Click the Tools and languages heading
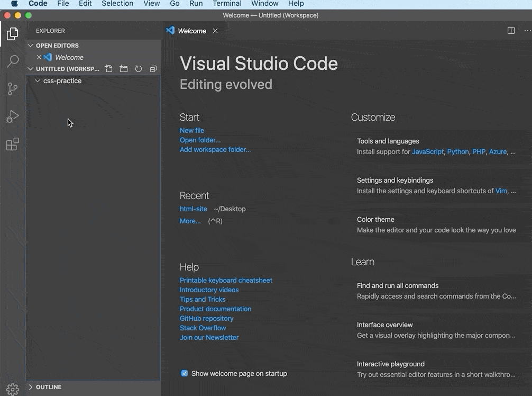Viewport: 532px width, 396px height. (388, 141)
